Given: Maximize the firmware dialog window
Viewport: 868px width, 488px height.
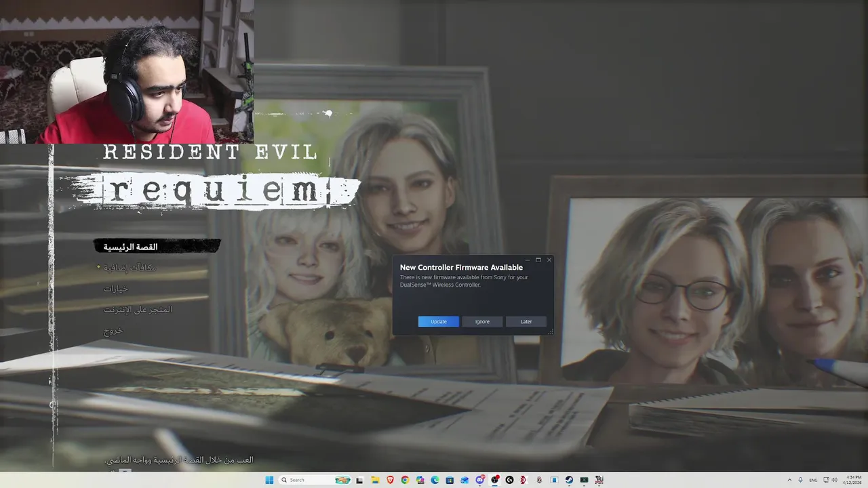Looking at the screenshot, I should pyautogui.click(x=538, y=260).
